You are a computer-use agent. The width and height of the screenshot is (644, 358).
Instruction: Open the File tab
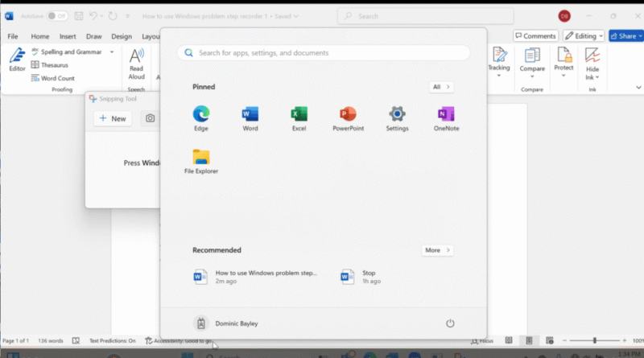point(13,36)
